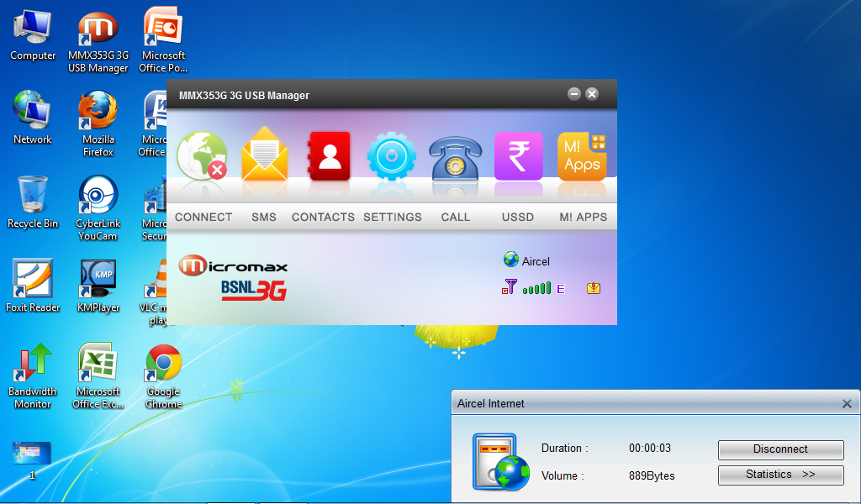The height and width of the screenshot is (504, 861).
Task: Select the desktop image file named 1
Action: (x=32, y=460)
